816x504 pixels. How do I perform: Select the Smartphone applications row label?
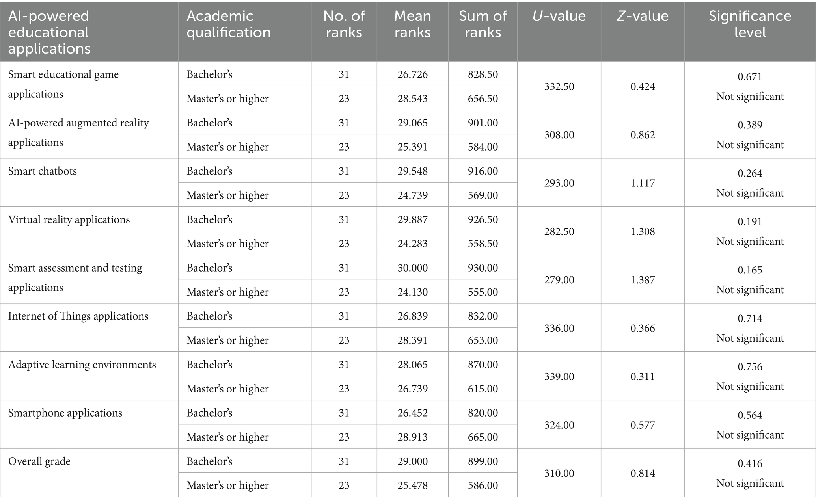click(x=65, y=413)
